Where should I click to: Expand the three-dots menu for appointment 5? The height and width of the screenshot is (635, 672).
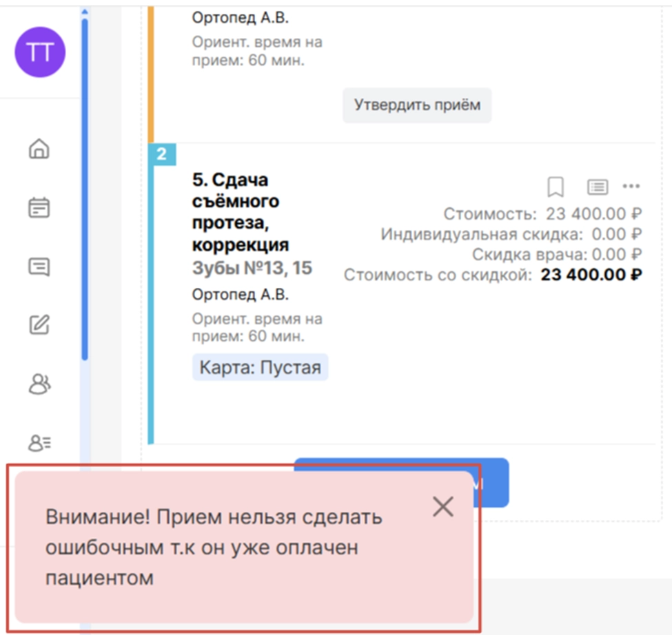(631, 186)
